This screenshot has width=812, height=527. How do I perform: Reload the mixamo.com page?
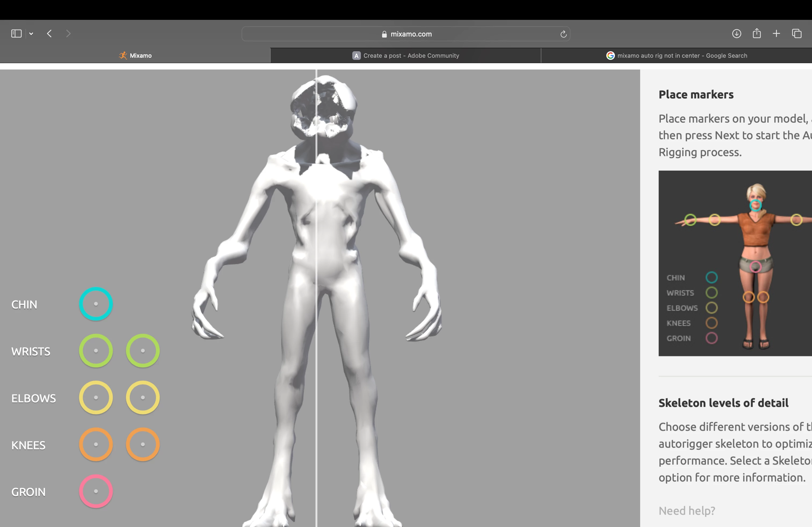563,34
